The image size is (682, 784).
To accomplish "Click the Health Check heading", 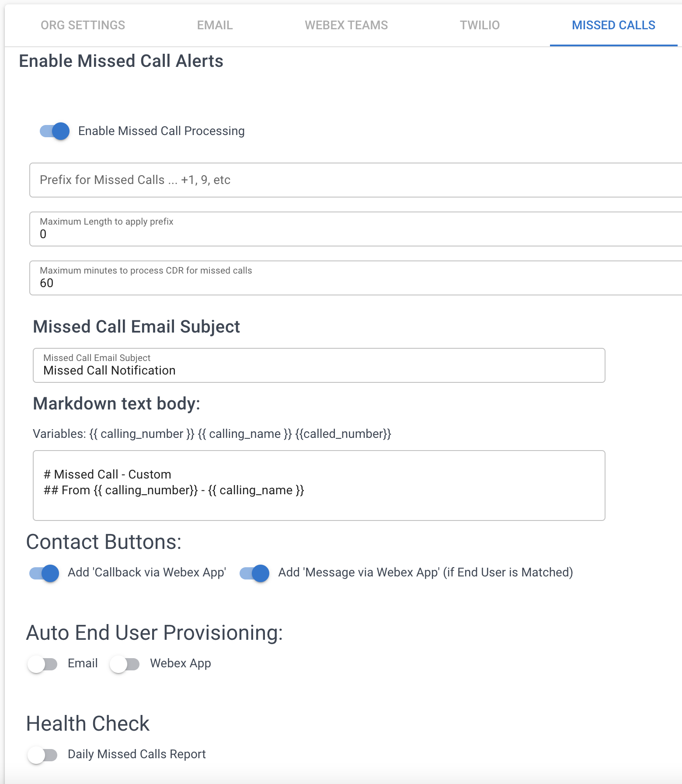I will [87, 723].
